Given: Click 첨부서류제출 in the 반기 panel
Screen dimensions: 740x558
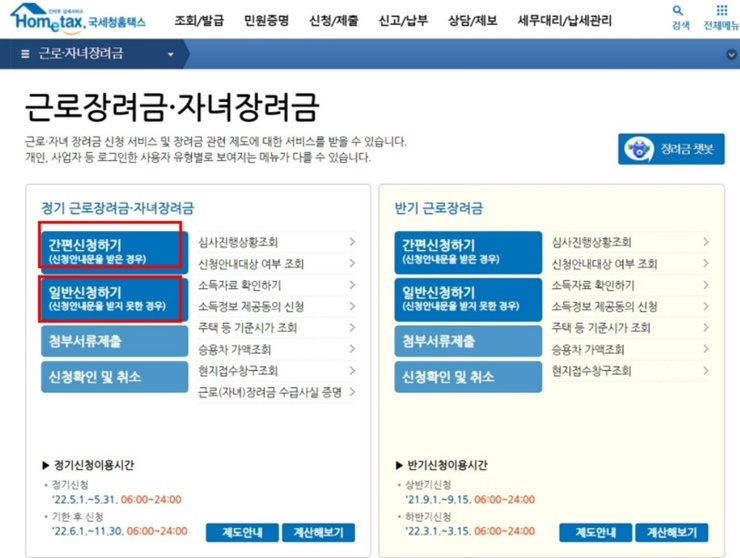Looking at the screenshot, I should 468,341.
